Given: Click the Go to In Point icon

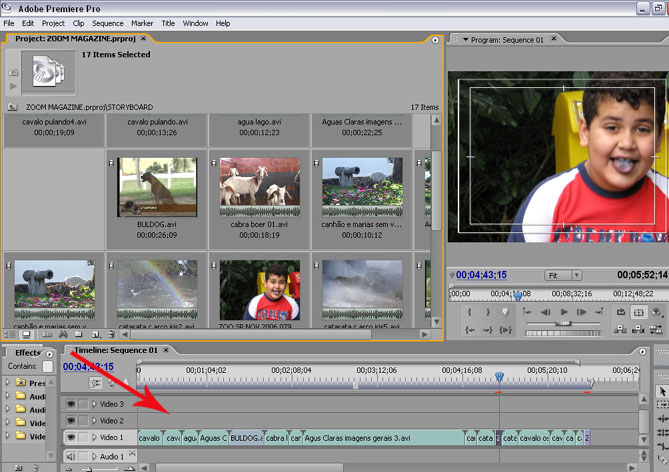Looking at the screenshot, I should coord(470,330).
